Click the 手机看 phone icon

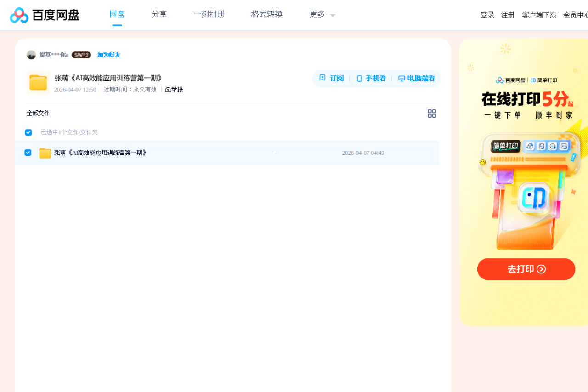click(359, 78)
